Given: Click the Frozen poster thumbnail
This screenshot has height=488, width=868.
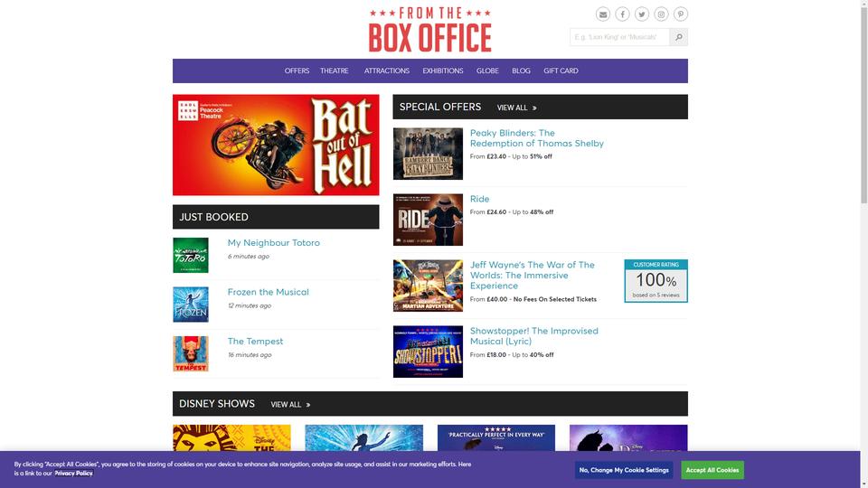Looking at the screenshot, I should point(191,305).
